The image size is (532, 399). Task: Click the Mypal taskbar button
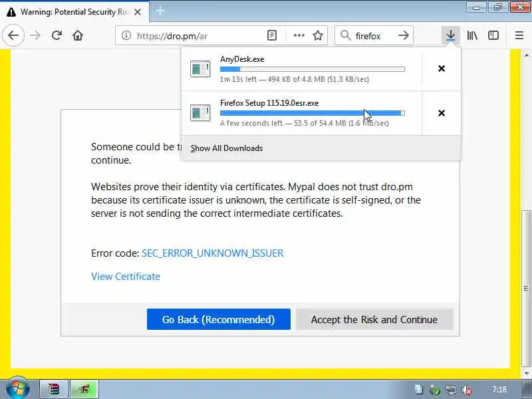coord(84,389)
